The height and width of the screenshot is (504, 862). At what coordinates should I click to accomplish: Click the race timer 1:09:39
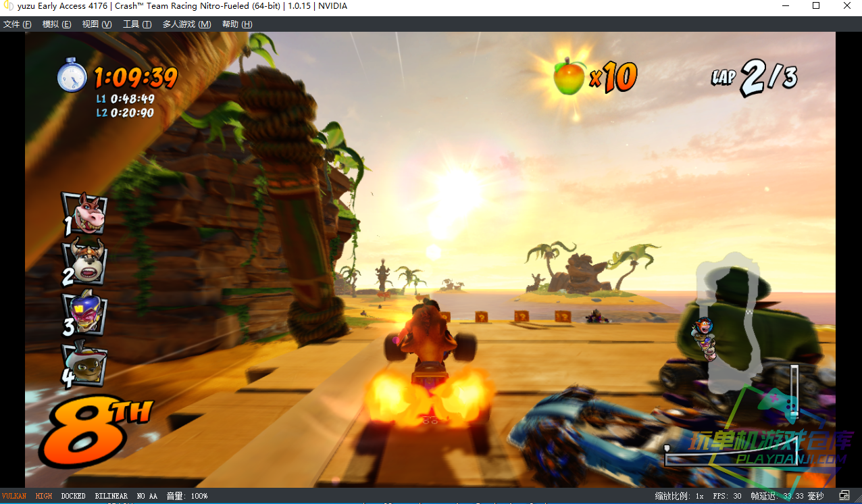135,78
